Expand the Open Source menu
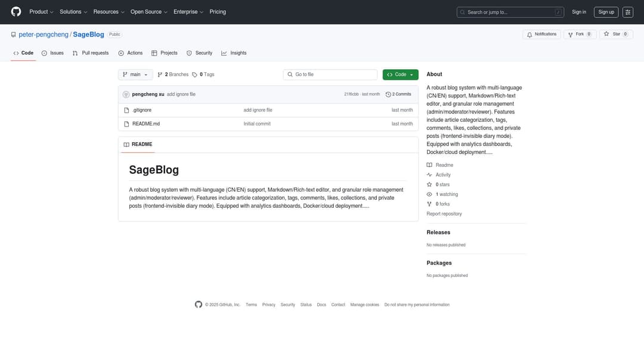Viewport: 644px width, 363px height. click(148, 12)
